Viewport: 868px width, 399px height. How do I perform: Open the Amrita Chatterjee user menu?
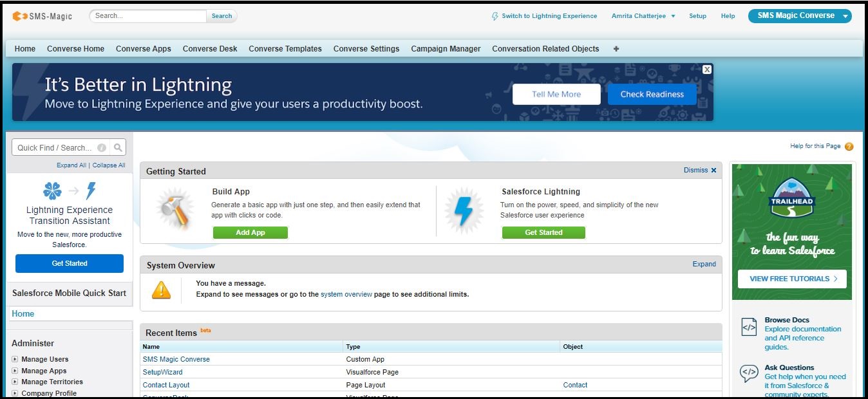(643, 16)
